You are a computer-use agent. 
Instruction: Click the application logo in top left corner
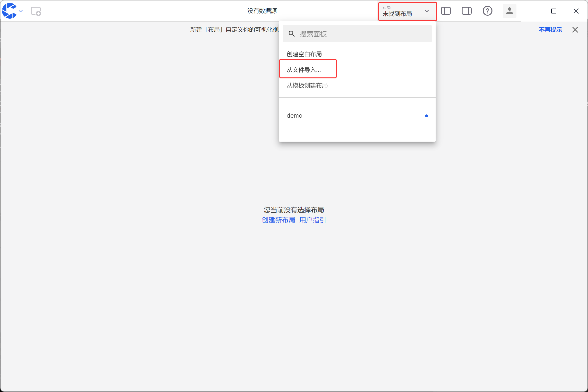pos(9,11)
